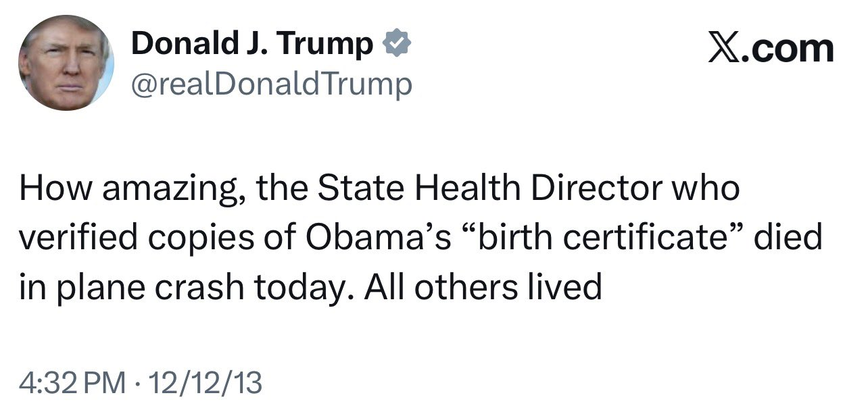Screen dimensions: 868x408
Task: Click the X logo in the corner
Action: pos(723,49)
